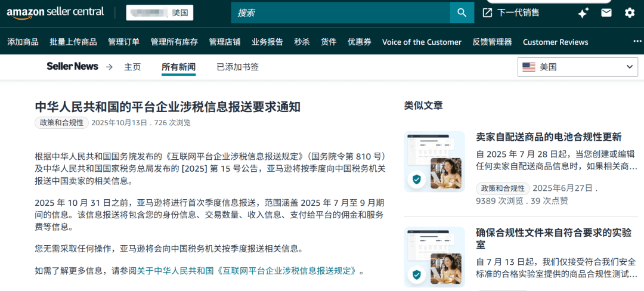This screenshot has height=291, width=644.
Task: Click the Amazon Seller Central logo
Action: (x=55, y=13)
